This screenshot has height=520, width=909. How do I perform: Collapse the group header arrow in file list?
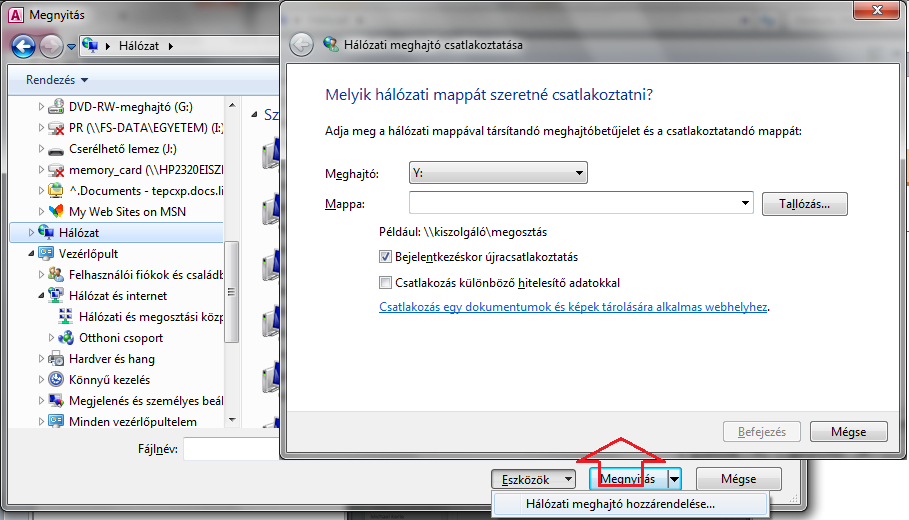click(x=254, y=115)
